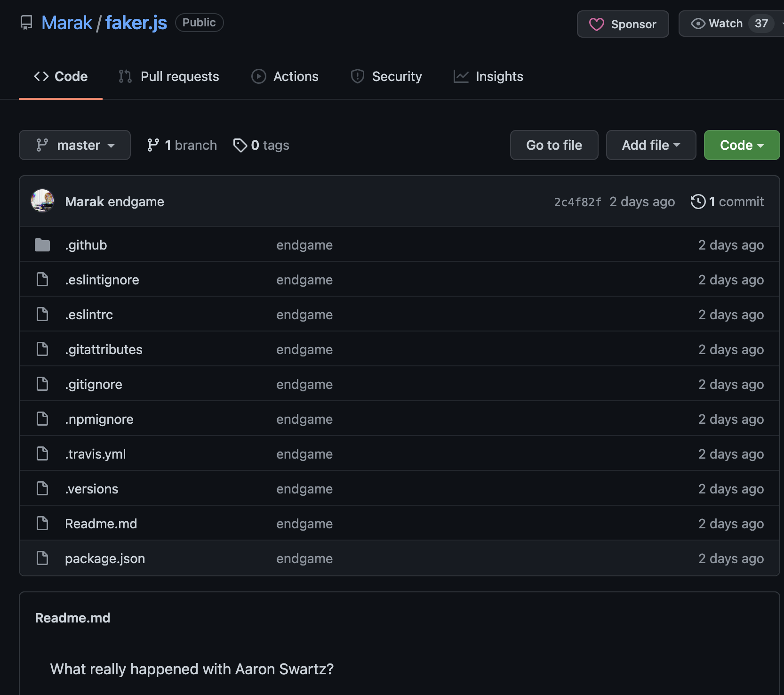Click the .eslintrc file icon
Screen dimensions: 784x695
42,315
